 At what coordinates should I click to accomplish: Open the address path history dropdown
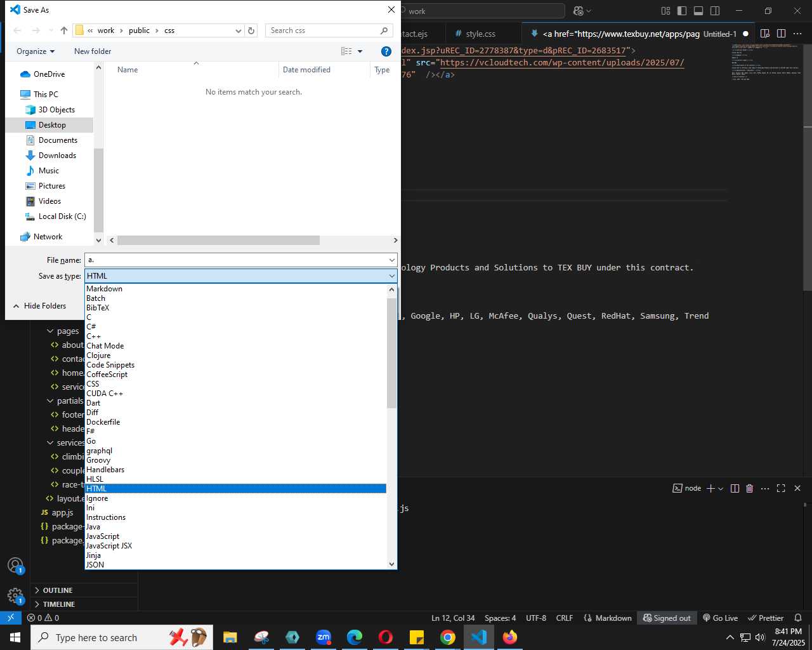click(x=239, y=30)
